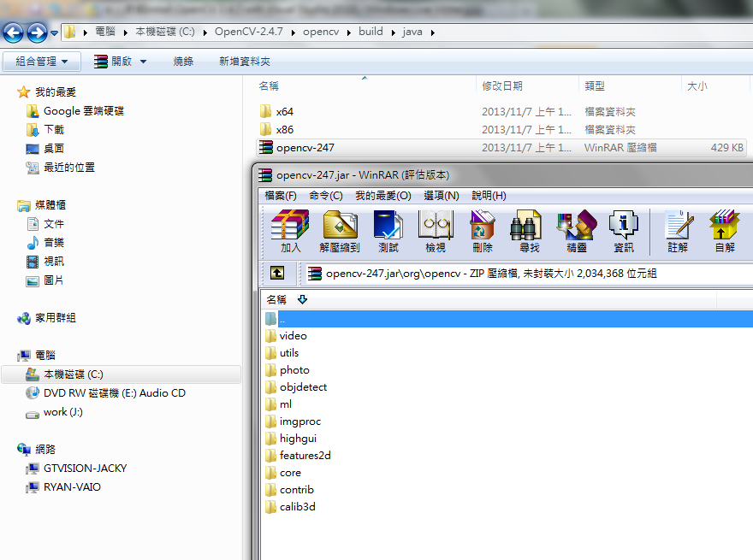Open the WinRAR 命令(C) menu
The height and width of the screenshot is (560, 753).
[x=326, y=196]
